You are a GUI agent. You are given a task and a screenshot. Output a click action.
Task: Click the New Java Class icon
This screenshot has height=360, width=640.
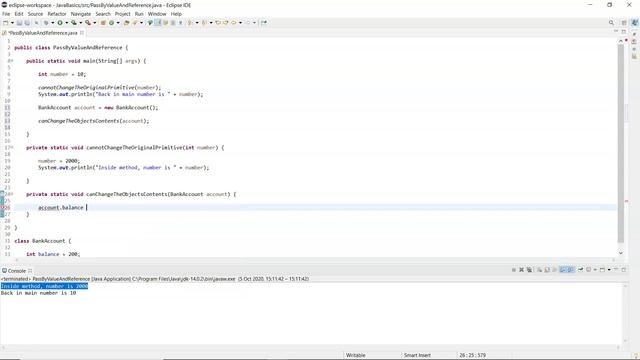click(111, 23)
